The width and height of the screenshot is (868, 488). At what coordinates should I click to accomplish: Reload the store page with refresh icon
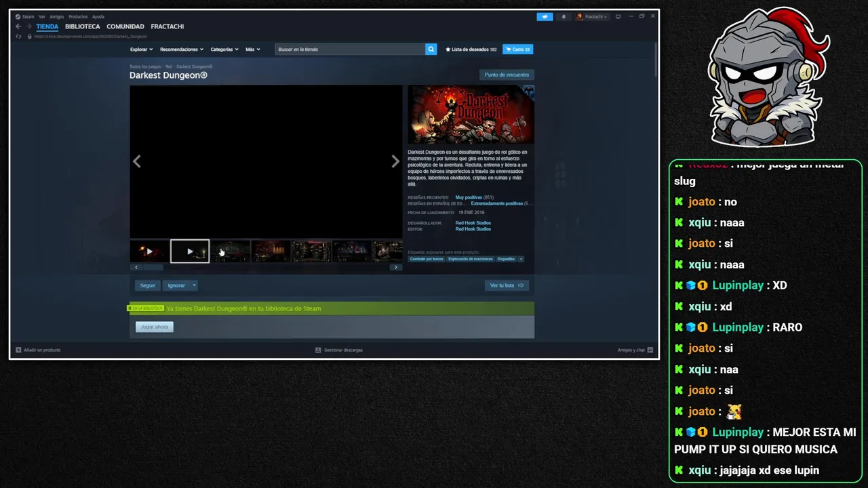pos(18,37)
